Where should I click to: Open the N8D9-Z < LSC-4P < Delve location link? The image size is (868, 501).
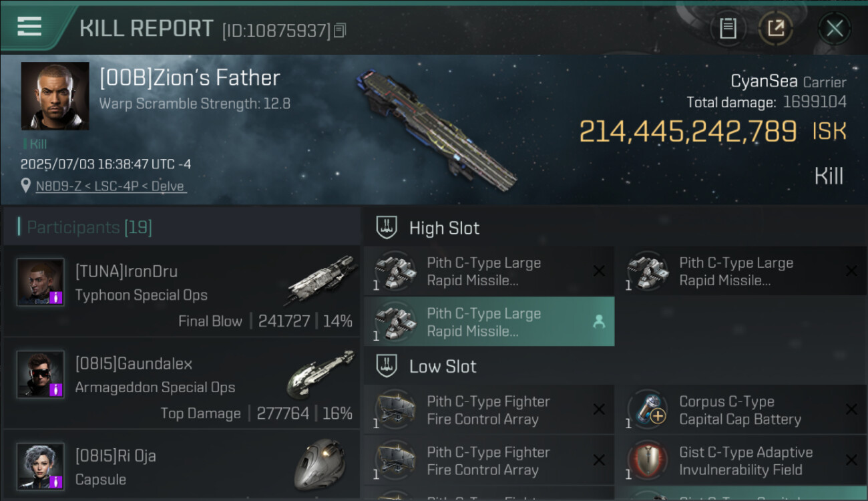(x=110, y=186)
